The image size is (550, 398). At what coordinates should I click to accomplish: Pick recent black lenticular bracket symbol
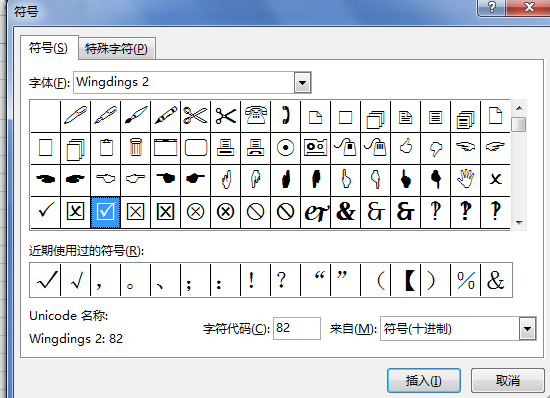tap(405, 280)
